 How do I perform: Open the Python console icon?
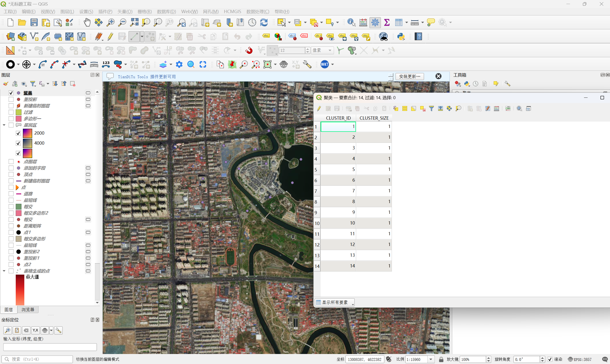click(401, 36)
